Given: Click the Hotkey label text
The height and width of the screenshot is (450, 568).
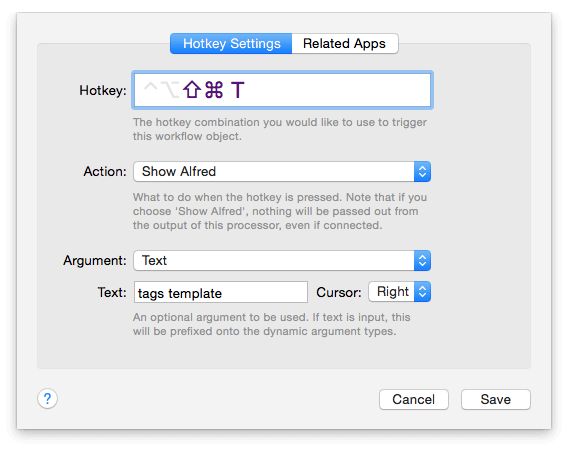Looking at the screenshot, I should (x=103, y=90).
